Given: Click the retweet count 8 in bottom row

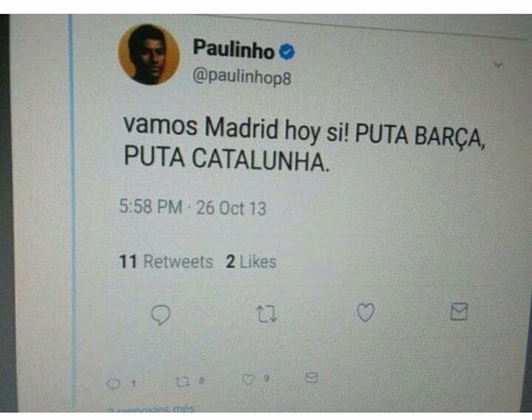Looking at the screenshot, I should pyautogui.click(x=201, y=381).
